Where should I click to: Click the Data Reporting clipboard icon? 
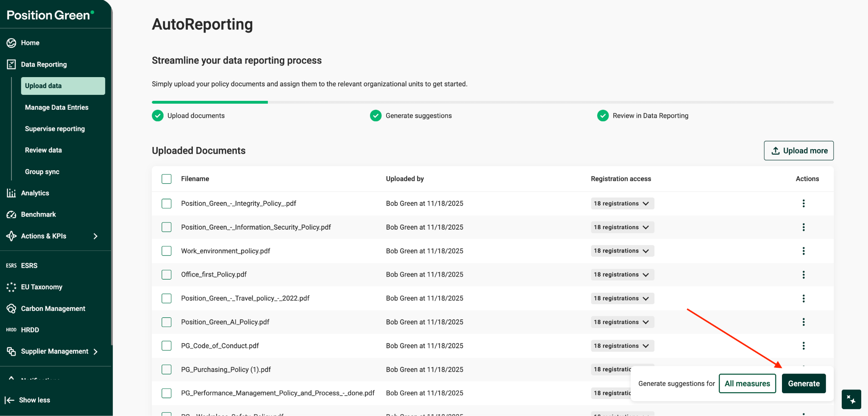click(x=11, y=64)
